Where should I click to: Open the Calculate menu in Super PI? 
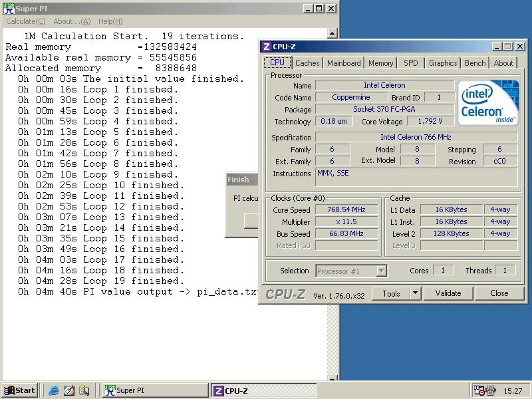click(26, 21)
